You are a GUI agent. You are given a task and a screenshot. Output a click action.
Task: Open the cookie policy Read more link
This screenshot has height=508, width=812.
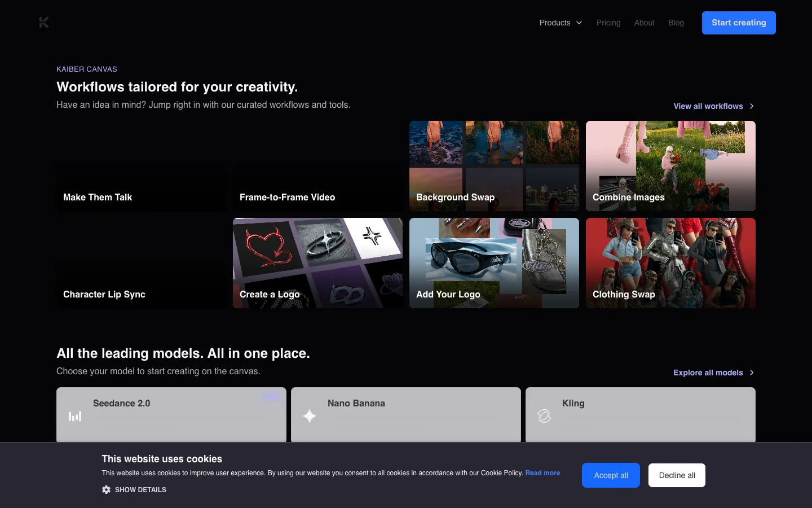542,473
